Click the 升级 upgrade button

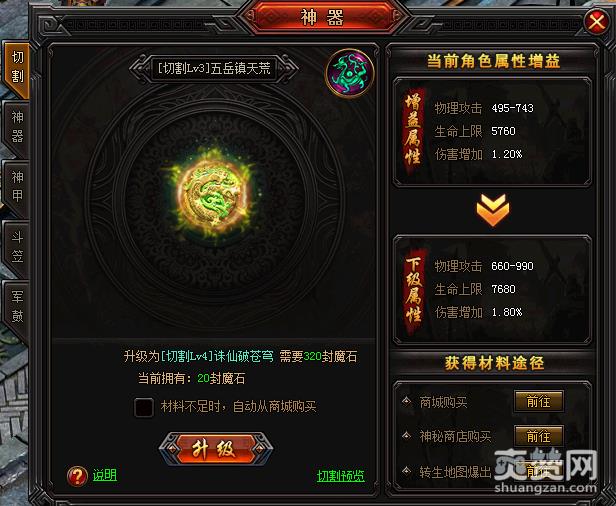pyautogui.click(x=216, y=449)
